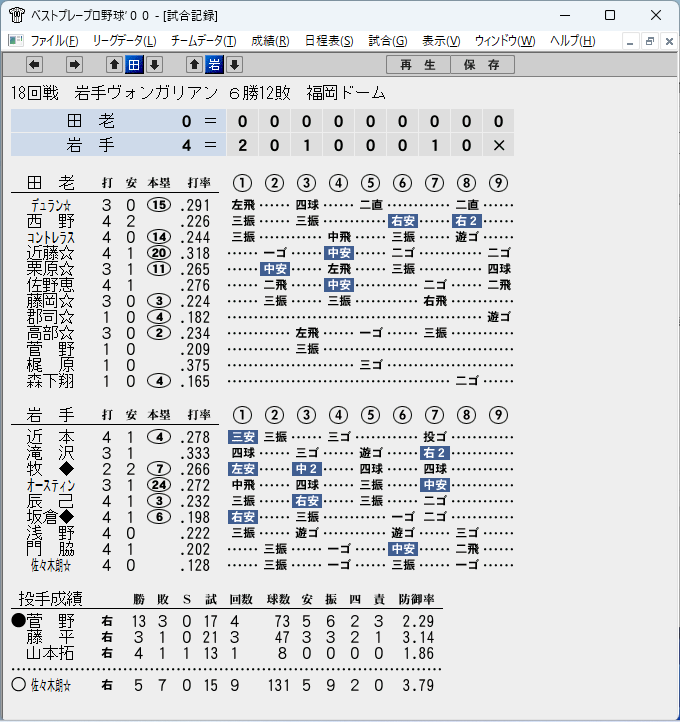Screen dimensions: 680x722
Task: Open the ファイル(F) menu
Action: 54,41
